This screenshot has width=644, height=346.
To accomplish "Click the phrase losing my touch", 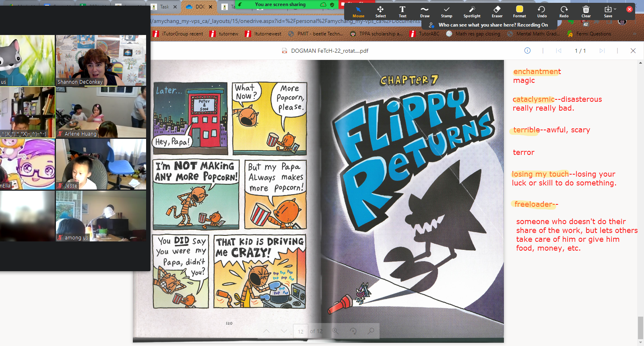I will coord(540,174).
